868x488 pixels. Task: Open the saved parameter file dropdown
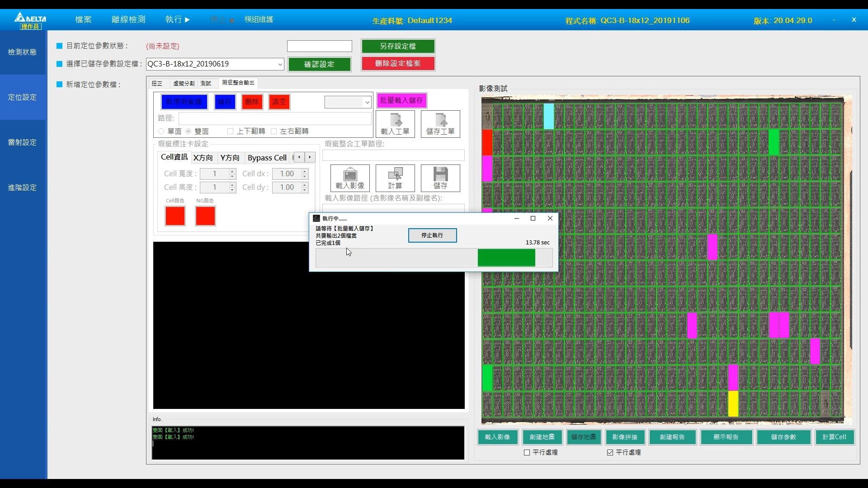(x=280, y=64)
